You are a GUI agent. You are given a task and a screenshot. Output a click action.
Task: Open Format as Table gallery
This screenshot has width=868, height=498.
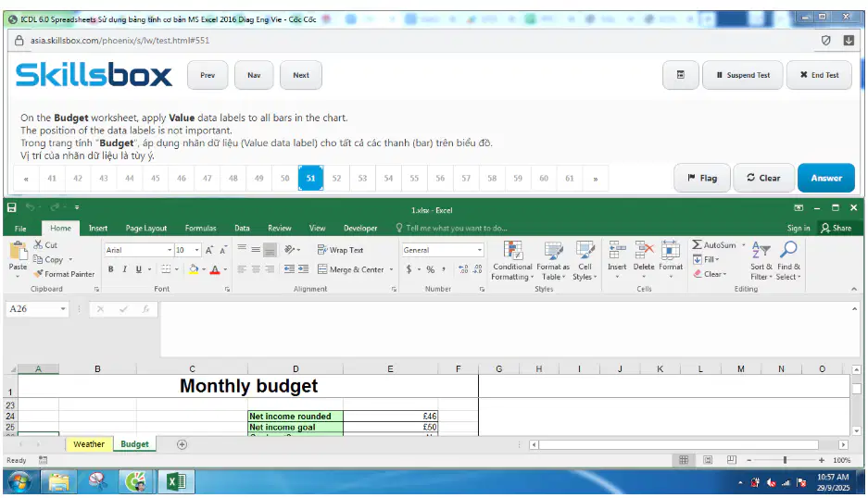[553, 261]
